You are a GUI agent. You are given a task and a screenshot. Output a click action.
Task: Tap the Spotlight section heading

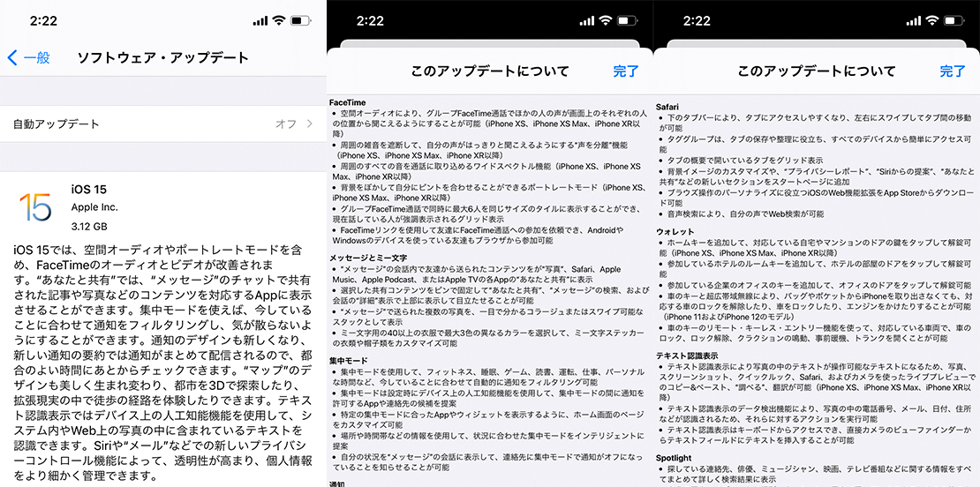(674, 458)
